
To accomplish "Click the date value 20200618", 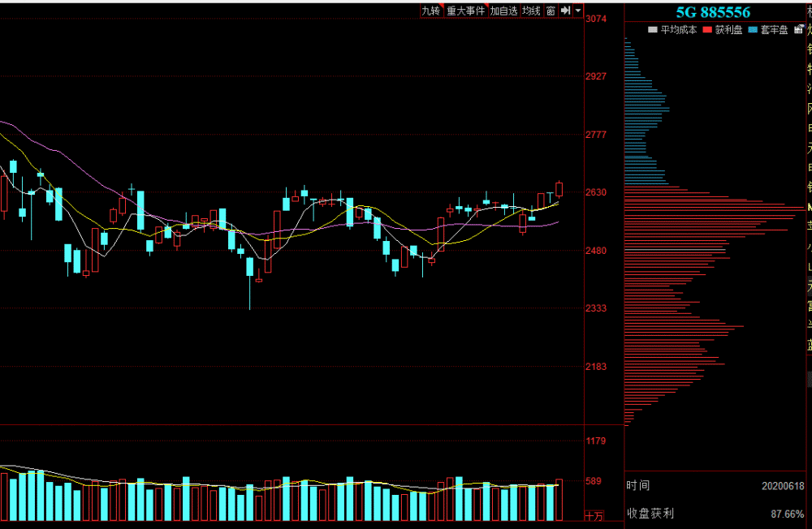I will point(783,486).
